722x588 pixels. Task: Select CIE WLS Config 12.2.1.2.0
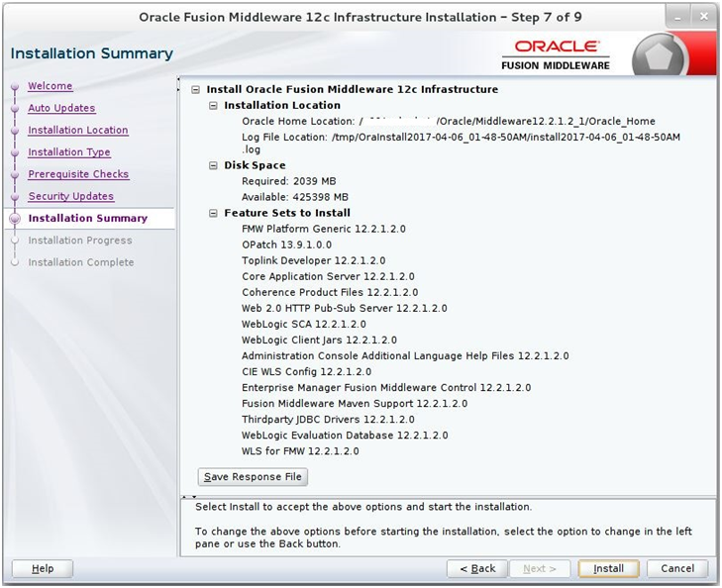pos(307,372)
